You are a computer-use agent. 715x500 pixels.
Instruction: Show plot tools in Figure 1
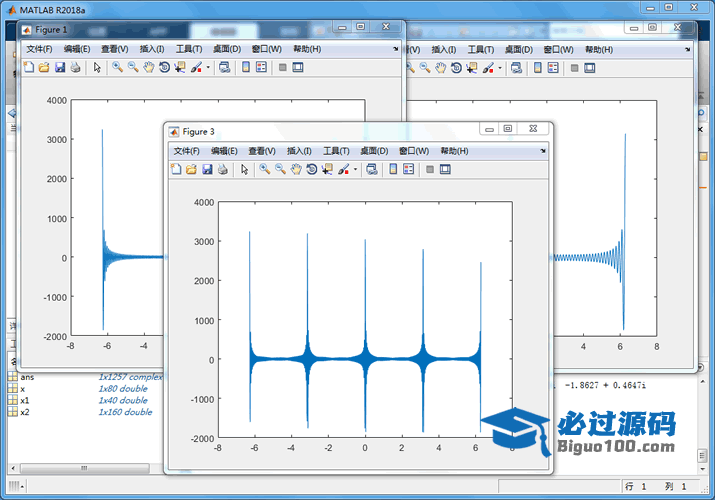298,67
